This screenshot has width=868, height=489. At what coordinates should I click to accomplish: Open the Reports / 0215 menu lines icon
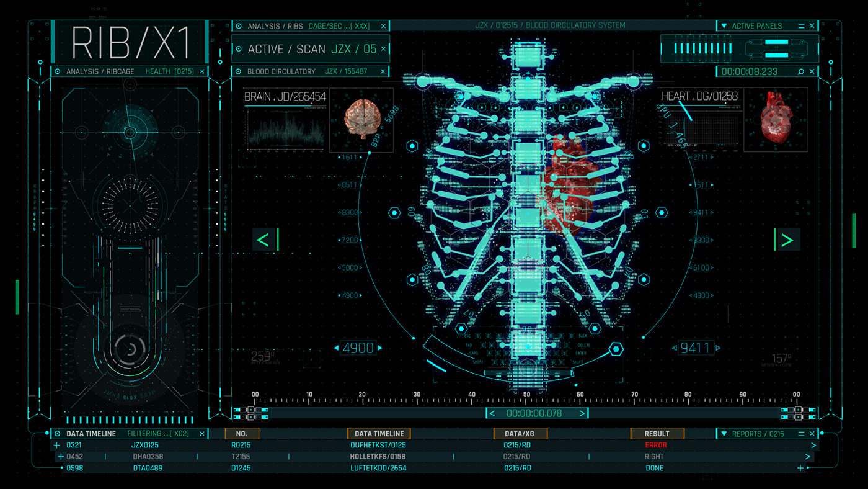tap(801, 434)
